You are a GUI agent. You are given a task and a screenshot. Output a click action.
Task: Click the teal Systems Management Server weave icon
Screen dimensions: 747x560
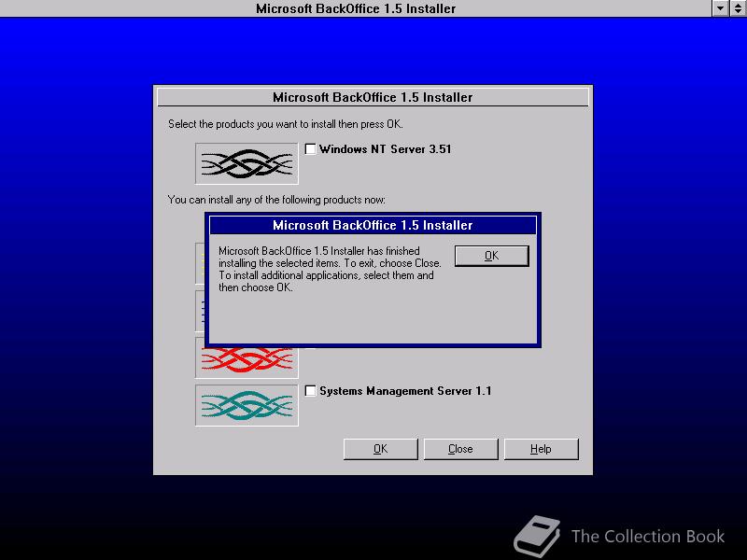point(247,405)
